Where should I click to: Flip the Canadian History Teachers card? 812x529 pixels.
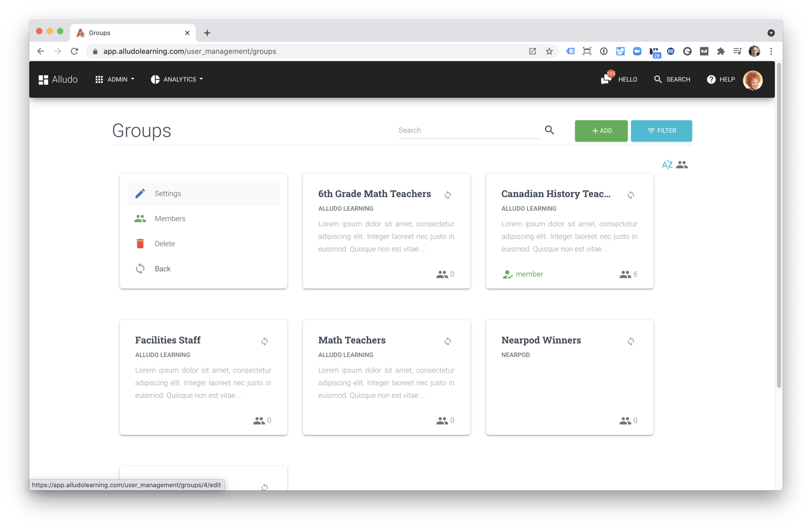[x=631, y=195]
